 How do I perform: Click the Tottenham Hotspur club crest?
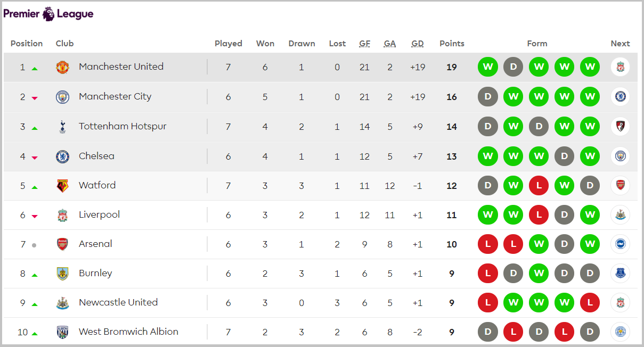[63, 127]
